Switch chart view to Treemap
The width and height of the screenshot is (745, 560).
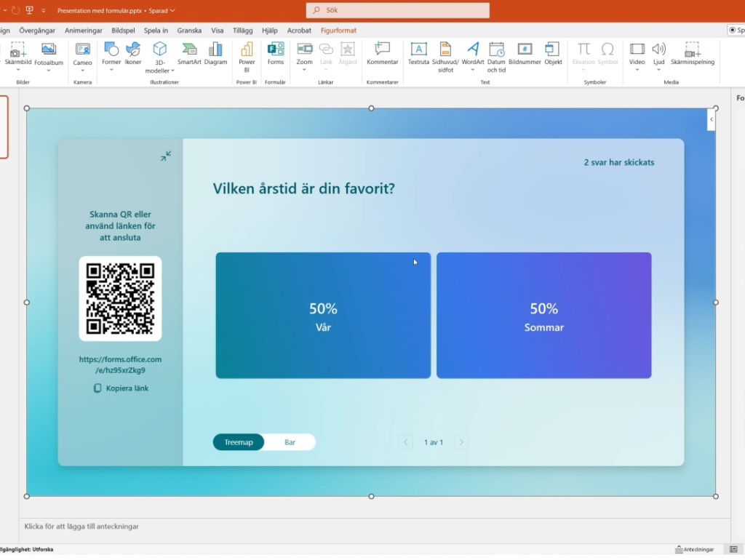pos(239,442)
